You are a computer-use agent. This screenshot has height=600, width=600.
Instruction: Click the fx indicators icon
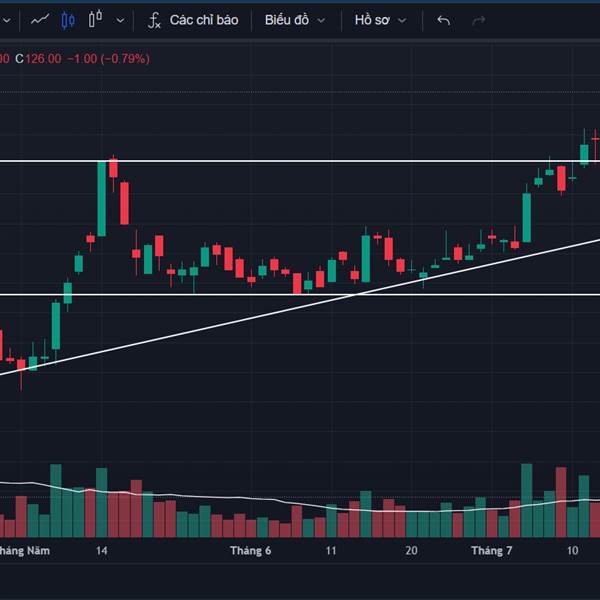pos(154,20)
